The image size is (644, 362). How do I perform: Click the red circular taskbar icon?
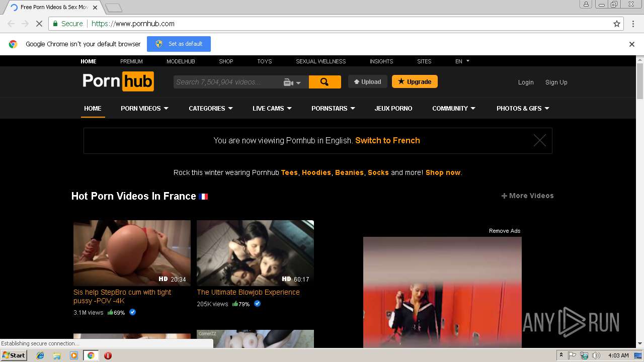click(x=108, y=355)
